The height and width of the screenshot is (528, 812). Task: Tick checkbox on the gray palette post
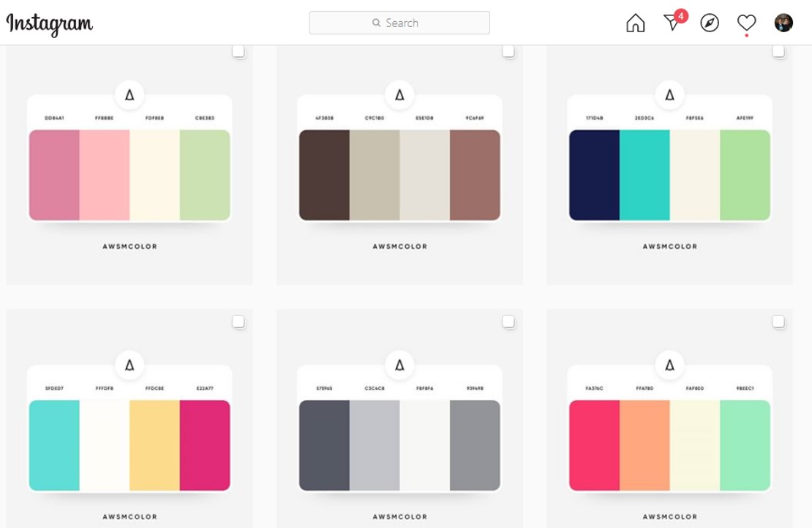(x=508, y=322)
